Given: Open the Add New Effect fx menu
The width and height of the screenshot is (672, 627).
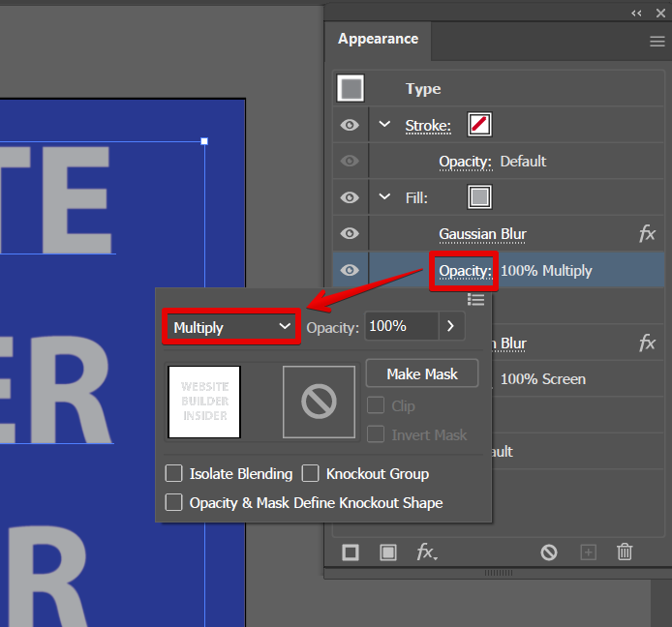Looking at the screenshot, I should tap(426, 552).
